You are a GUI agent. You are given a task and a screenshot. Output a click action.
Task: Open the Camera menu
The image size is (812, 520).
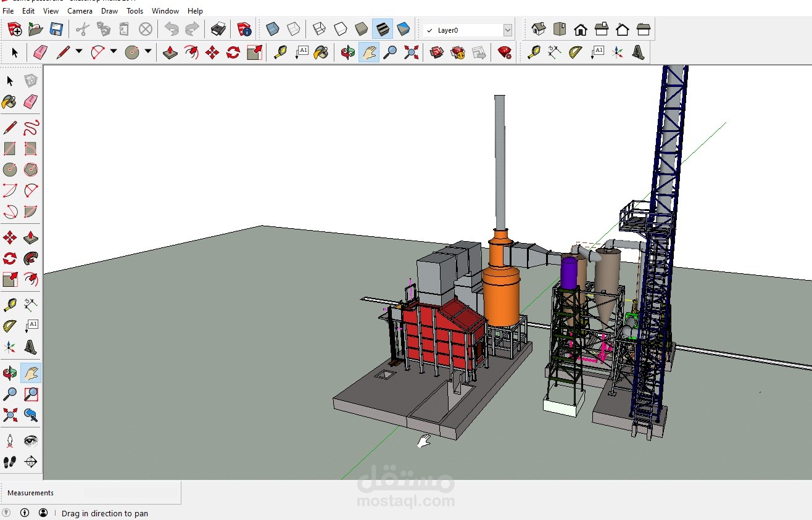point(80,11)
